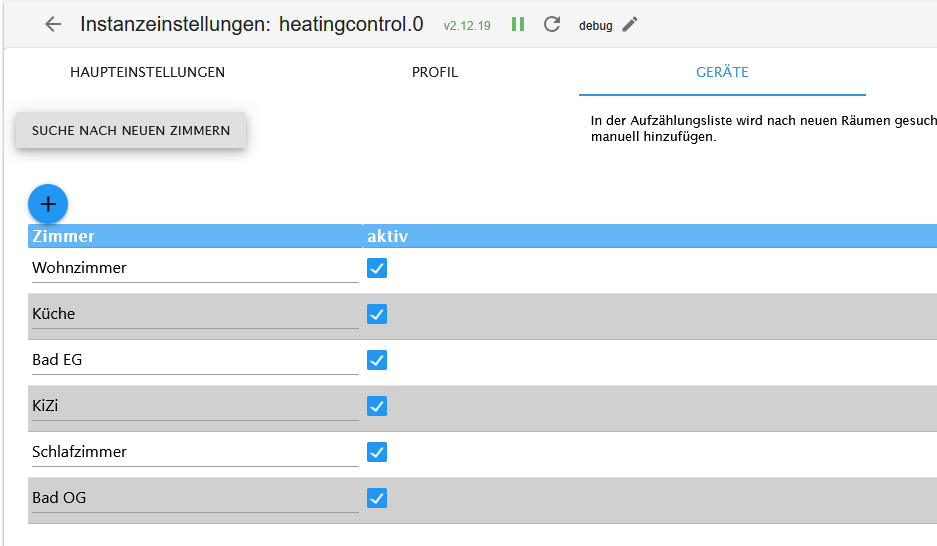
Task: Edit the KiZi room name field
Action: 195,406
